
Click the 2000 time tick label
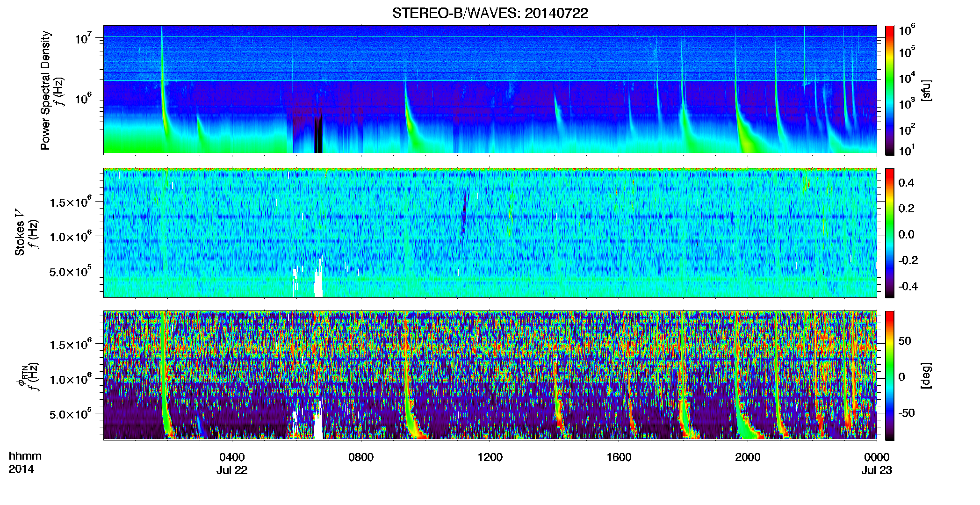pos(748,457)
